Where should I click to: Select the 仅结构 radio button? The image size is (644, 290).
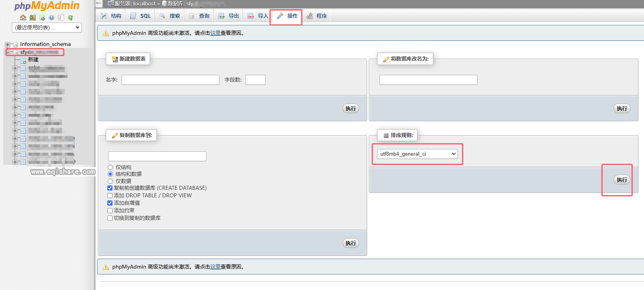pyautogui.click(x=111, y=167)
